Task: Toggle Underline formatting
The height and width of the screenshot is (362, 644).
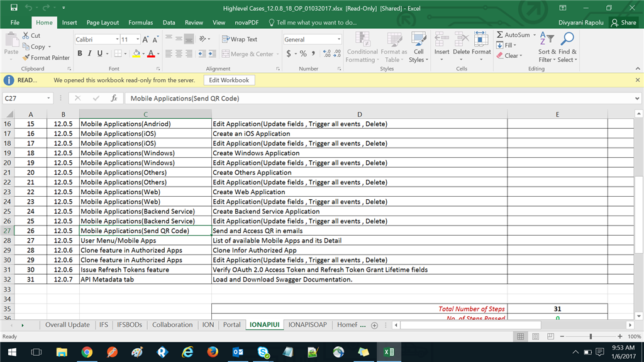Action: [x=99, y=53]
